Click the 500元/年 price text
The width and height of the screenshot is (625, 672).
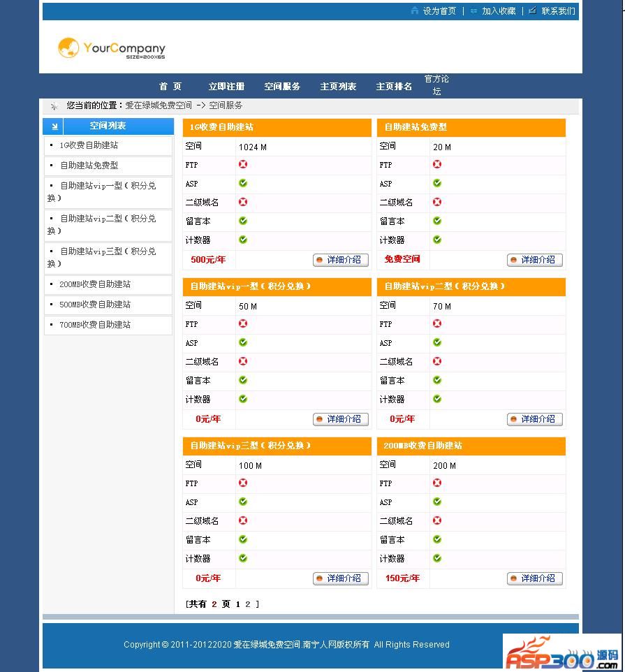pyautogui.click(x=208, y=260)
